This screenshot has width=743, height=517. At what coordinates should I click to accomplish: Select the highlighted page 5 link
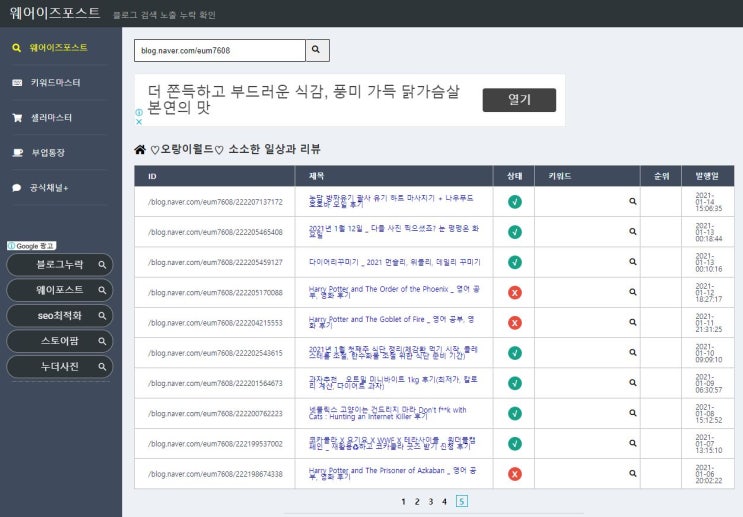pyautogui.click(x=462, y=501)
